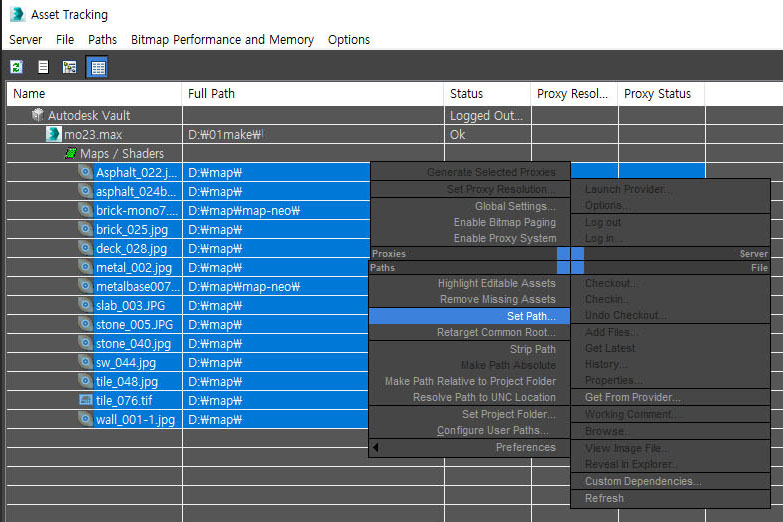
Task: Click the D:₩01make₩ full path cell
Action: [313, 134]
